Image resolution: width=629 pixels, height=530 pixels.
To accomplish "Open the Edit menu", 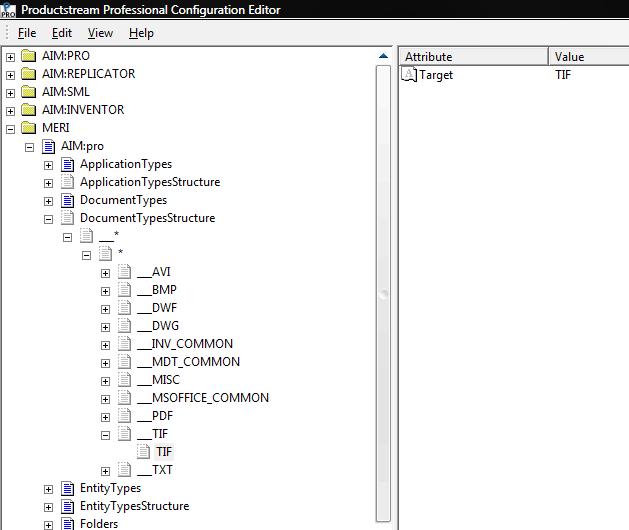I will point(62,33).
